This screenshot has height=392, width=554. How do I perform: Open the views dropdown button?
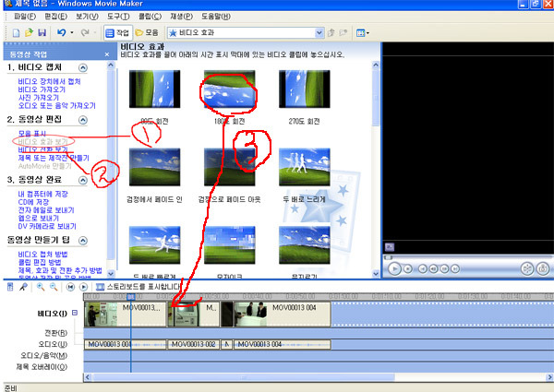coord(363,33)
